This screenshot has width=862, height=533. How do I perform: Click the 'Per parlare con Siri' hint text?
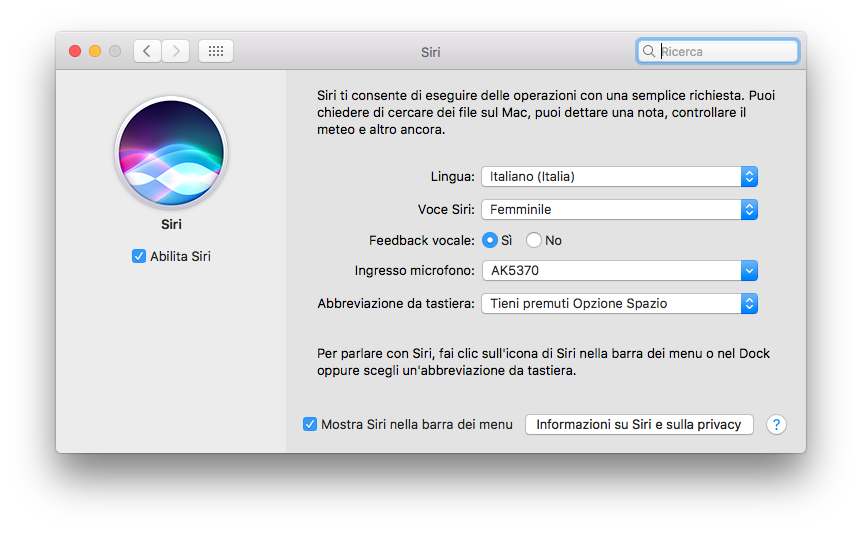tap(543, 362)
